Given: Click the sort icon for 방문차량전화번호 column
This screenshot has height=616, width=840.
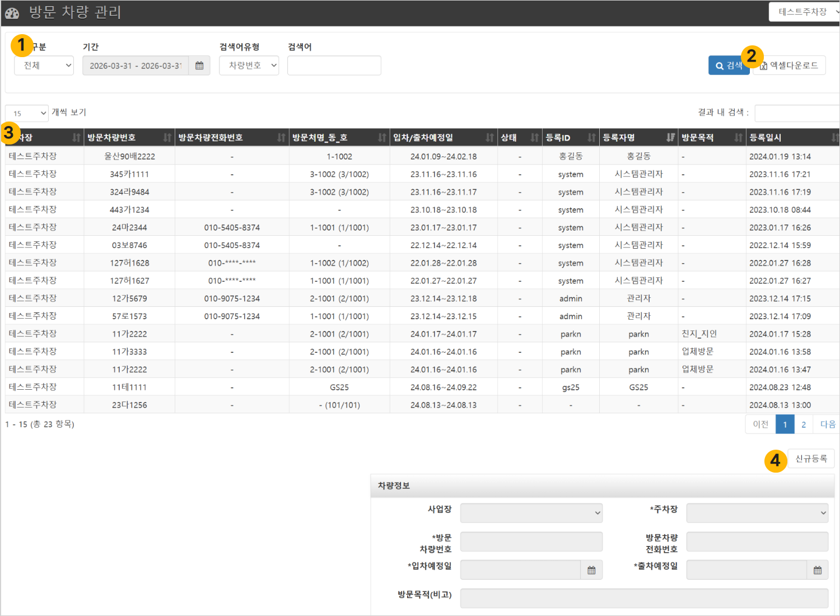Looking at the screenshot, I should click(x=282, y=138).
